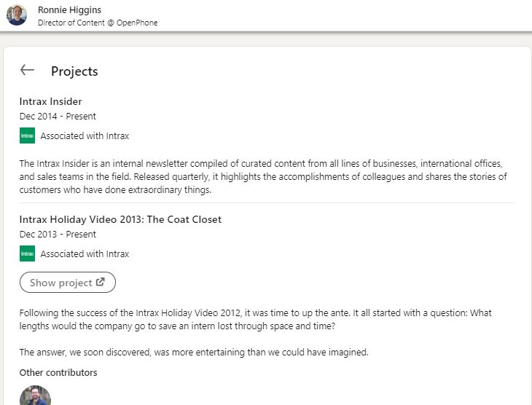The height and width of the screenshot is (405, 532).
Task: Open the Show project button
Action: tap(68, 282)
